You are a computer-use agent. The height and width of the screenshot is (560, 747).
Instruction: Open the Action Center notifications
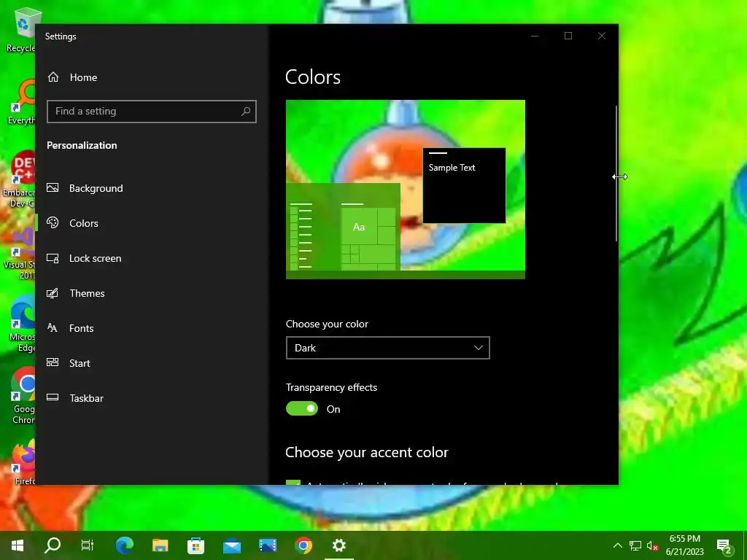724,547
